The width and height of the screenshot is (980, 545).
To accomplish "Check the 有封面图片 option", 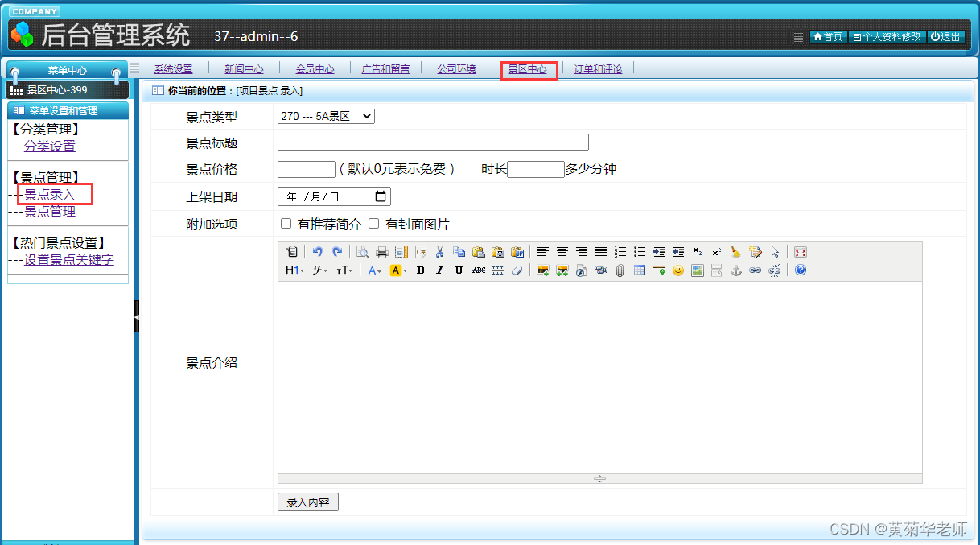I will [373, 223].
